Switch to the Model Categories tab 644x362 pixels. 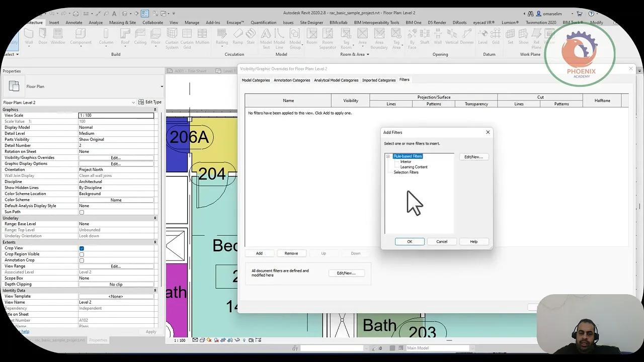pyautogui.click(x=256, y=80)
